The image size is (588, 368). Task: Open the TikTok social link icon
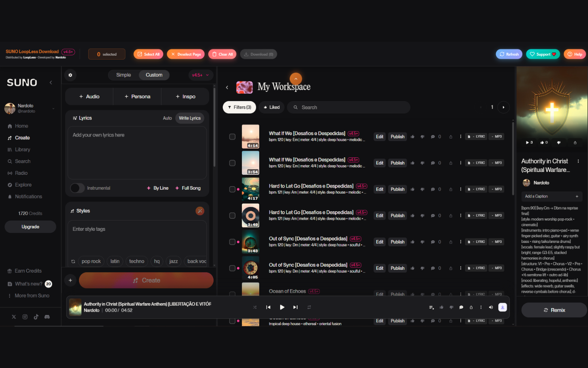pyautogui.click(x=36, y=317)
